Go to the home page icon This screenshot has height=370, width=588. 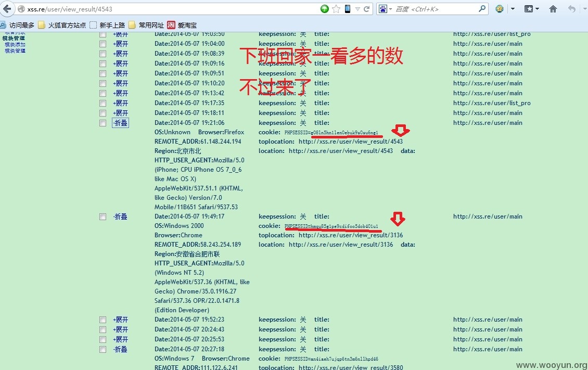(553, 9)
